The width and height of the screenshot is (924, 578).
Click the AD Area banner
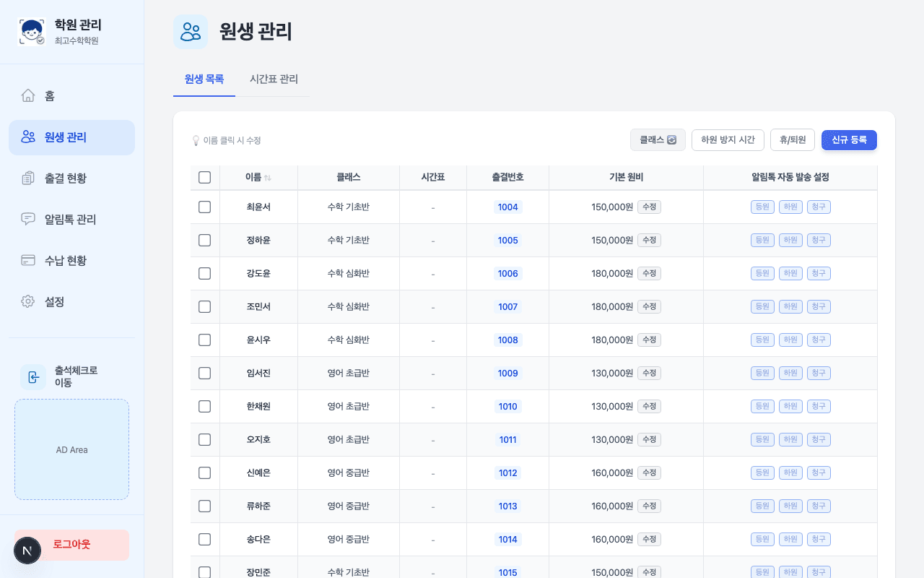coord(71,449)
